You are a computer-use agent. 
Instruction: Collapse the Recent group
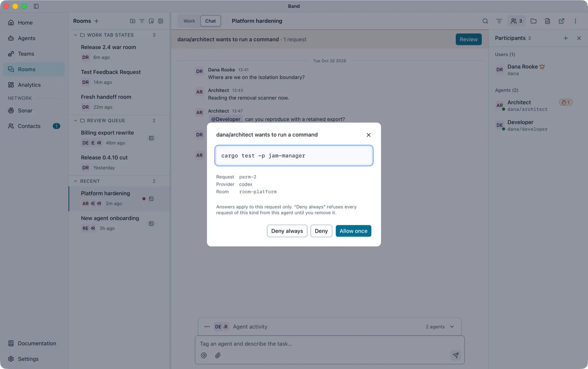pos(75,181)
